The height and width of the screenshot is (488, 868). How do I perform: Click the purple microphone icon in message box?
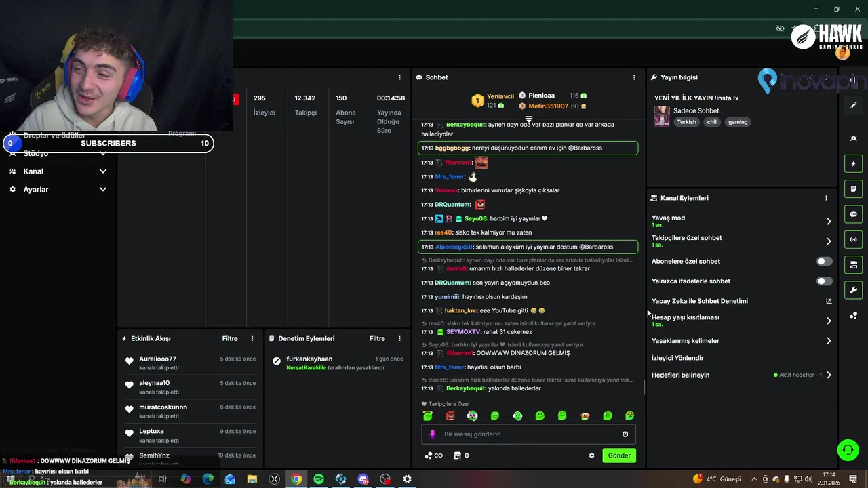(433, 434)
